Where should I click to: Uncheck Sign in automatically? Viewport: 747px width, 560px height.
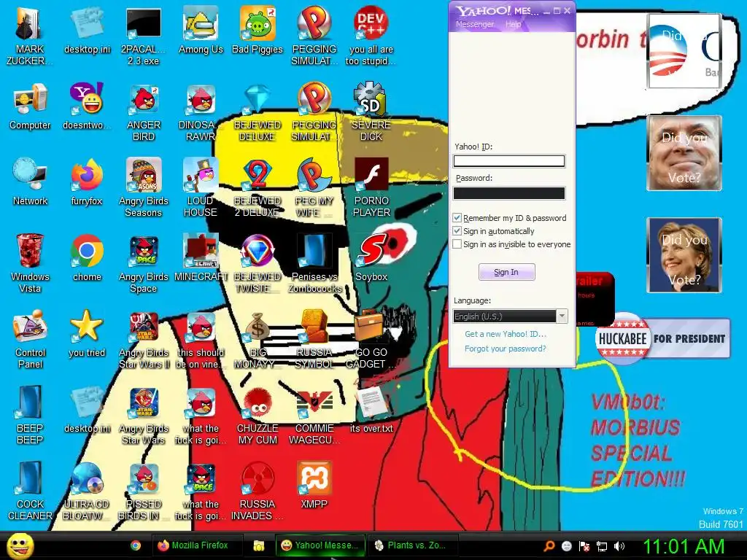[457, 231]
